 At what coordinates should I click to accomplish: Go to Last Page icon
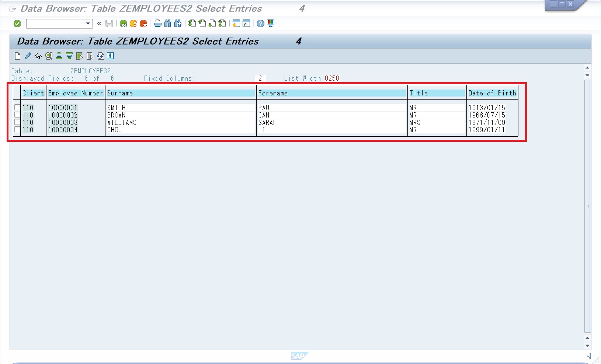point(222,24)
